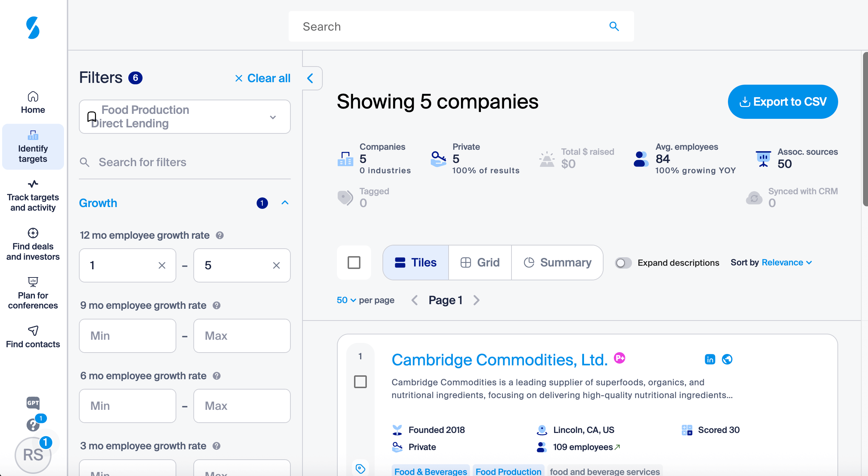Screen dimensions: 868x476
Task: Open the GPT assistant icon
Action: click(x=33, y=403)
